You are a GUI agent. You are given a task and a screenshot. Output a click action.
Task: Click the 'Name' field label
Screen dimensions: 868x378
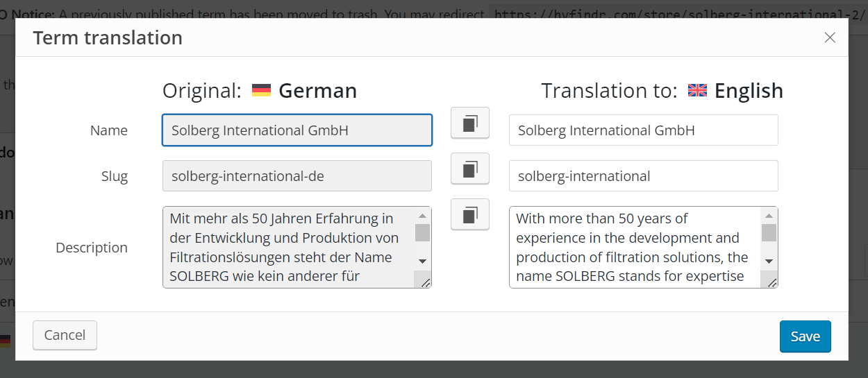109,130
